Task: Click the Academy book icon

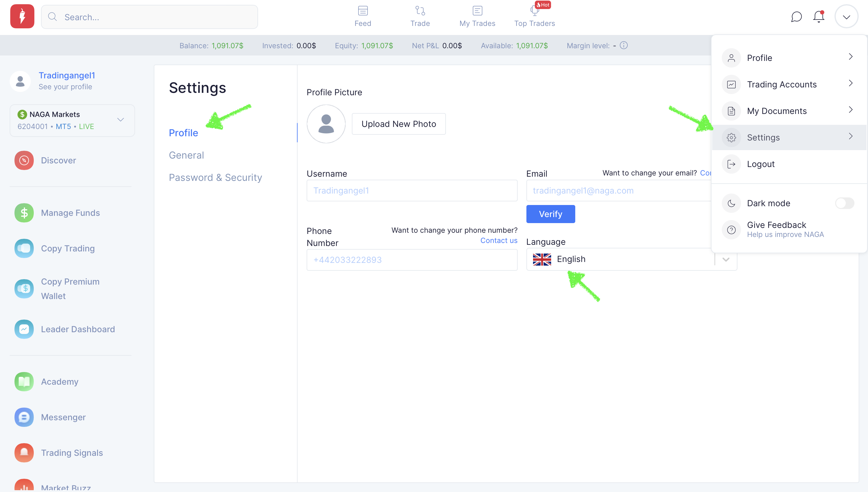Action: click(24, 381)
